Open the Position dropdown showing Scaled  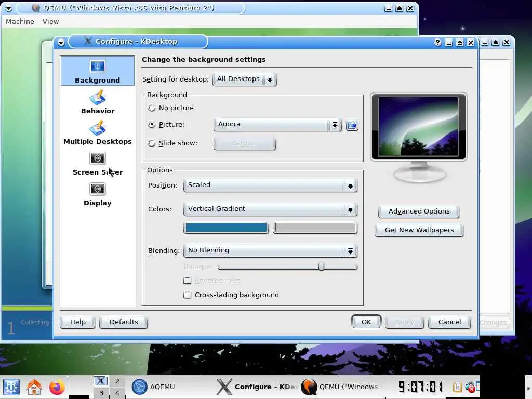click(270, 185)
